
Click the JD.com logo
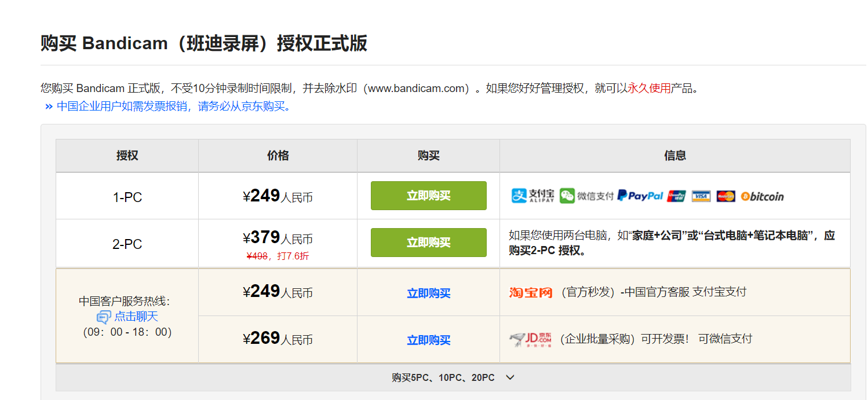click(531, 339)
